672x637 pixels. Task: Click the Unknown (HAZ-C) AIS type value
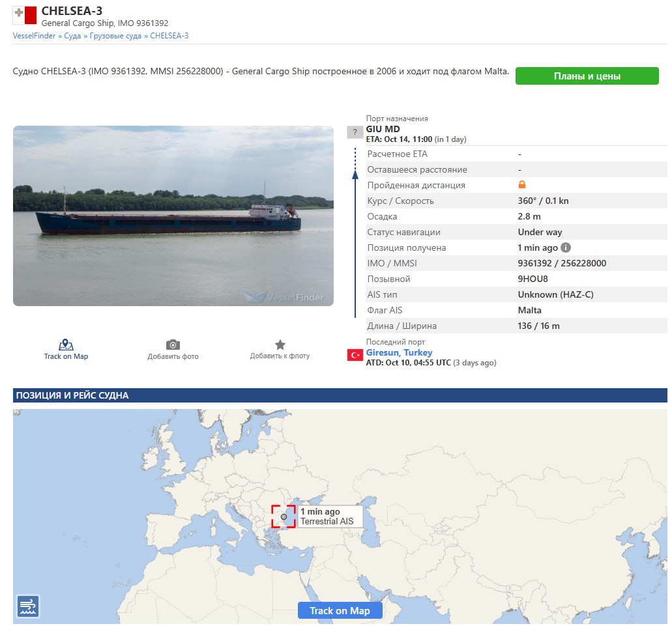pyautogui.click(x=555, y=294)
